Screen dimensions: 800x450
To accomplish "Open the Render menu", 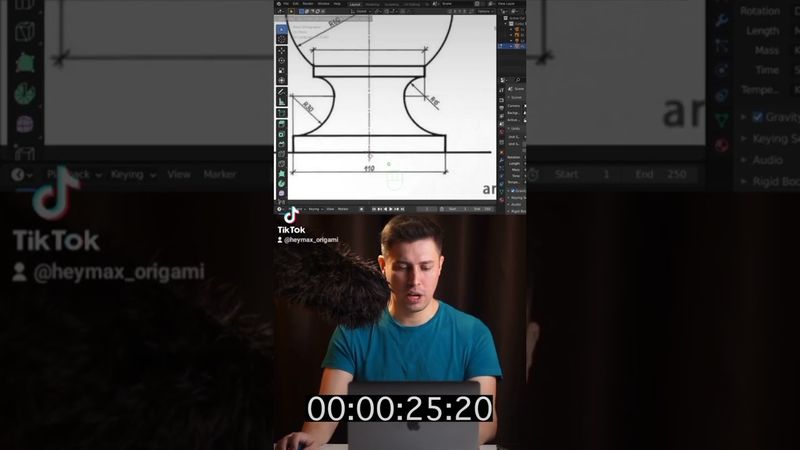I will (x=308, y=4).
